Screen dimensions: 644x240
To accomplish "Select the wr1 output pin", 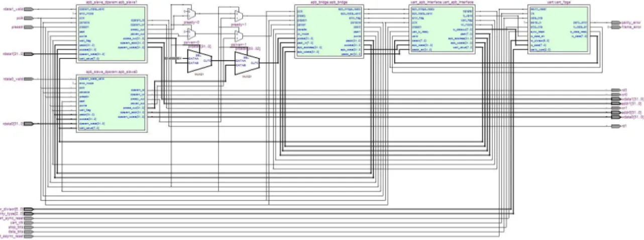I will [616, 108].
